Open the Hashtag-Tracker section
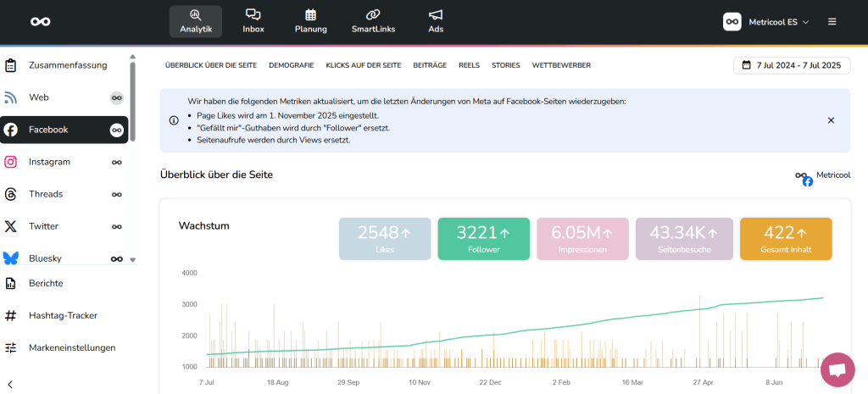The height and width of the screenshot is (394, 868). pyautogui.click(x=63, y=315)
